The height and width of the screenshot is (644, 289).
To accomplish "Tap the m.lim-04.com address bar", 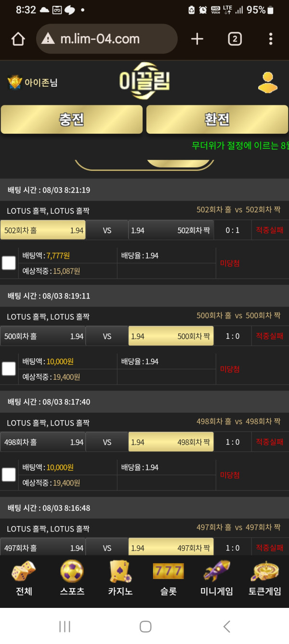I will [107, 39].
